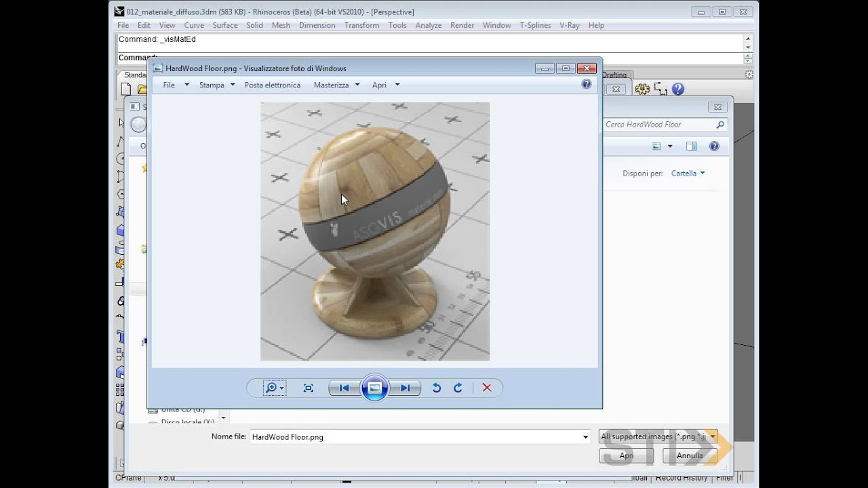Viewport: 868px width, 488px height.
Task: Click Filter in Rhino status bar
Action: coord(725,478)
